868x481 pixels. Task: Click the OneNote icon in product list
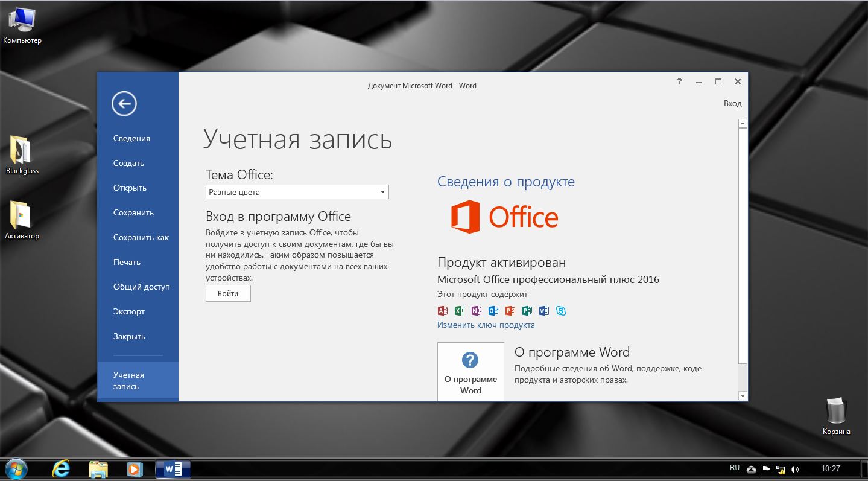click(477, 311)
